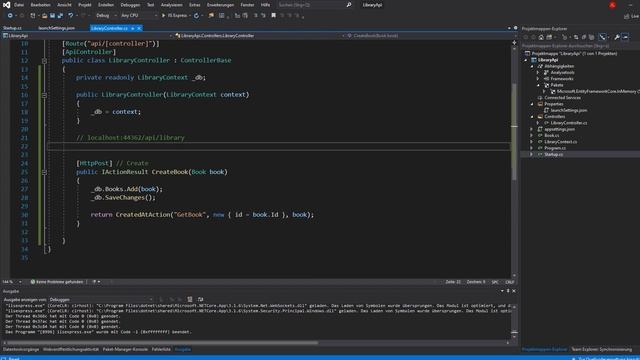Open the Any CPU platform dropdown

point(139,16)
